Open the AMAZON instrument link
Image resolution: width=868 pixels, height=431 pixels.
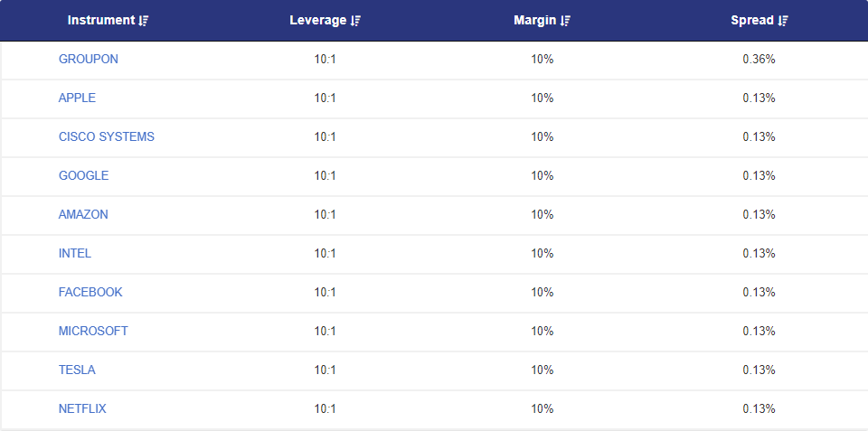[x=83, y=214]
